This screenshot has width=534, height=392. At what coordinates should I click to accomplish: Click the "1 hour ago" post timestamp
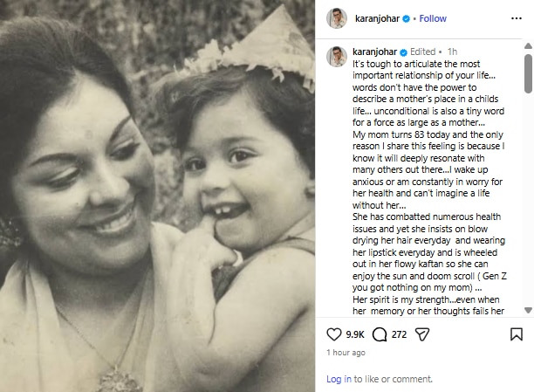tap(346, 353)
